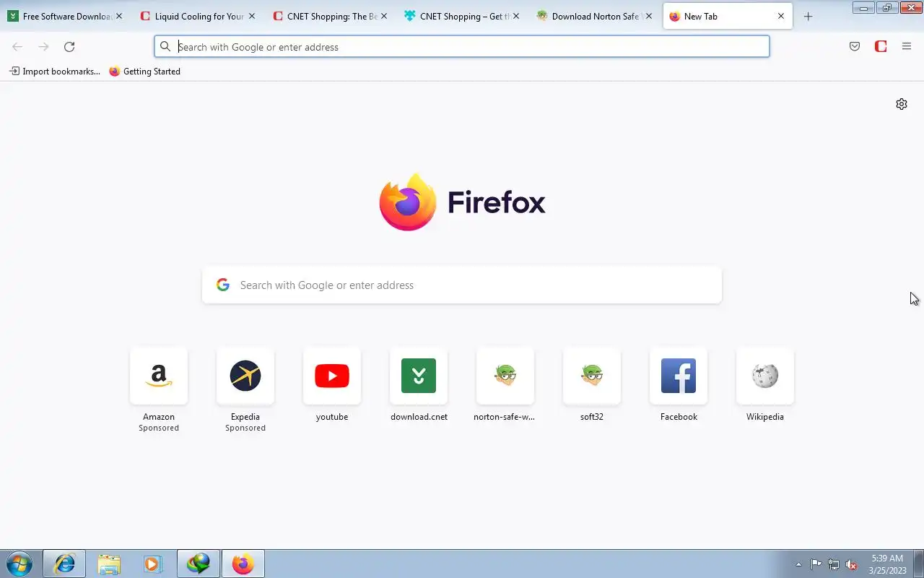This screenshot has width=924, height=578.
Task: Open the Expedia sponsored shortcut tile
Action: tap(245, 376)
